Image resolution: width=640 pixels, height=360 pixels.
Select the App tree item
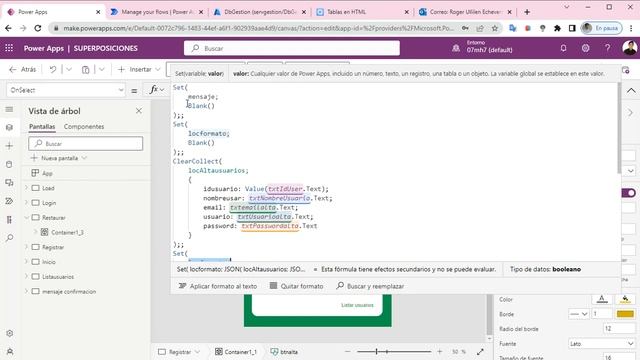click(x=47, y=173)
